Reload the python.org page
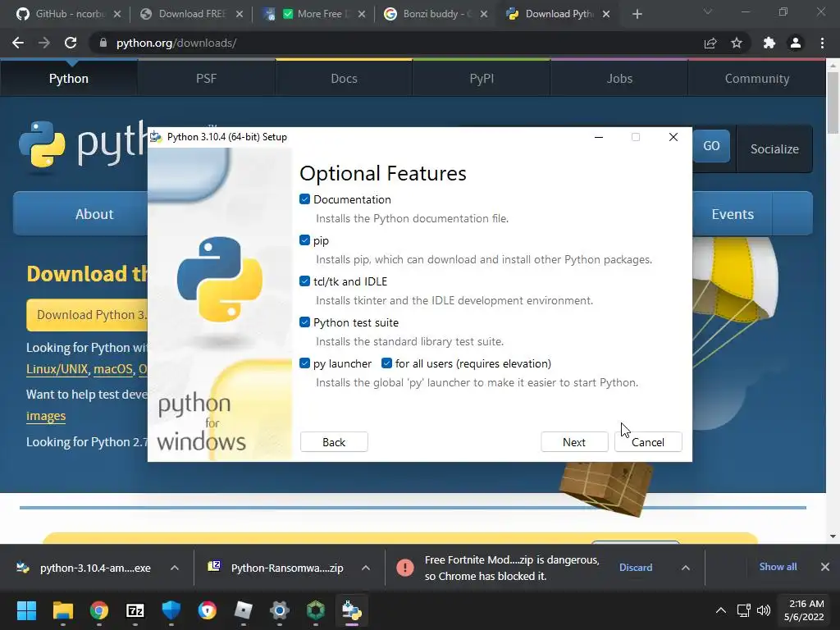Image resolution: width=840 pixels, height=630 pixels. tap(71, 43)
